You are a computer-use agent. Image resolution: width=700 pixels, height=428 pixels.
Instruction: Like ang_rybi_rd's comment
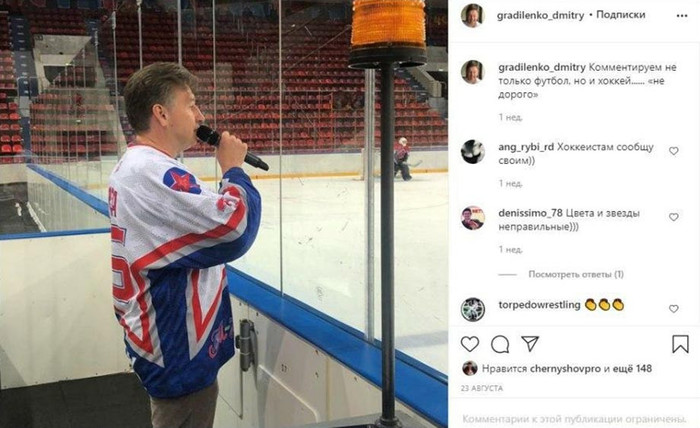(674, 151)
